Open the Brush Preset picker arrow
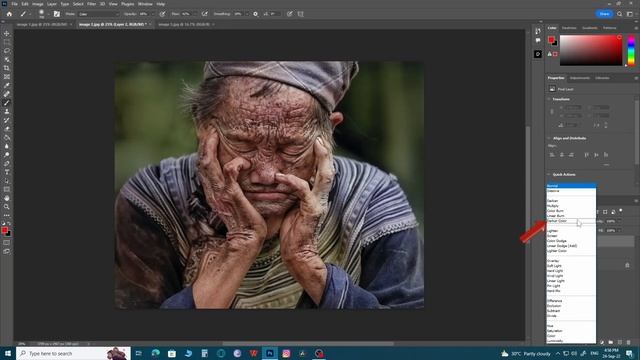This screenshot has width=640, height=360. pyautogui.click(x=48, y=14)
